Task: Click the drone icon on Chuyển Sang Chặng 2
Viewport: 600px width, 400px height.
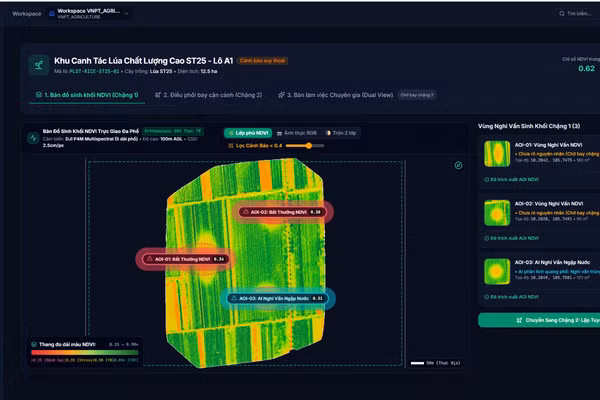Action: 519,320
